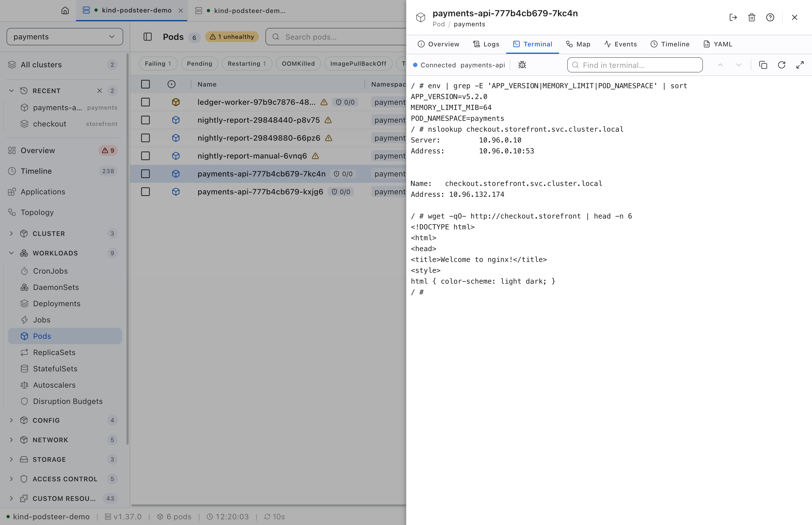Check the nightly-report-29848440-p8v75 checkbox
The height and width of the screenshot is (525, 812).
click(x=145, y=120)
